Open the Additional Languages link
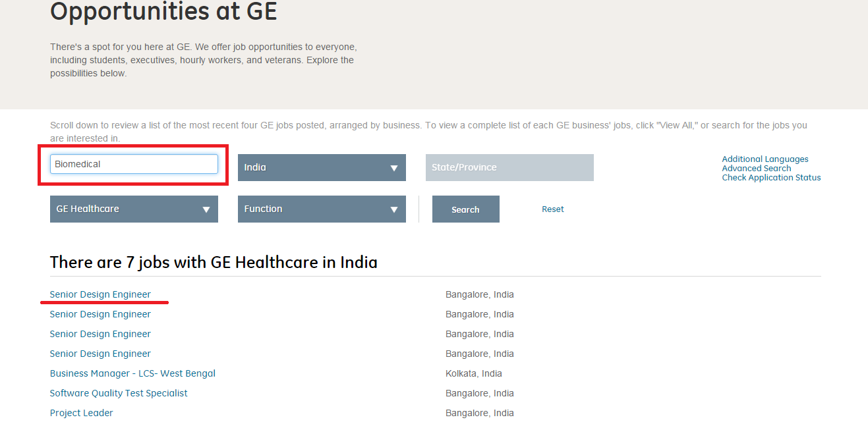Image resolution: width=868 pixels, height=430 pixels. click(765, 159)
